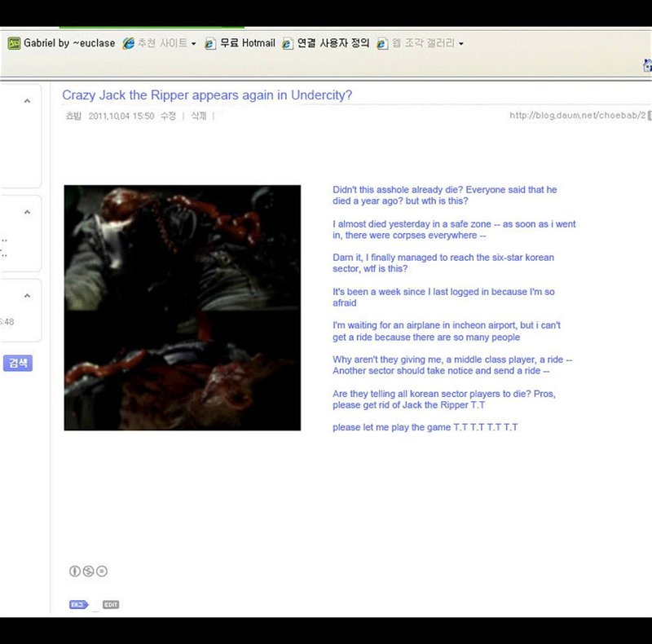This screenshot has height=644, width=652.
Task: Click the 삭제 (delete) link under title
Action: [198, 117]
